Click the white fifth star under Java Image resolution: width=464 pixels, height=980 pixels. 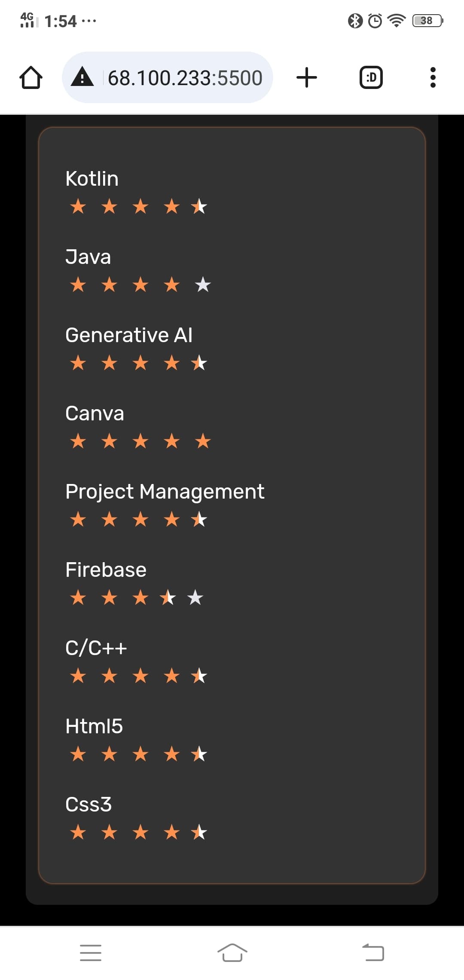tap(203, 285)
